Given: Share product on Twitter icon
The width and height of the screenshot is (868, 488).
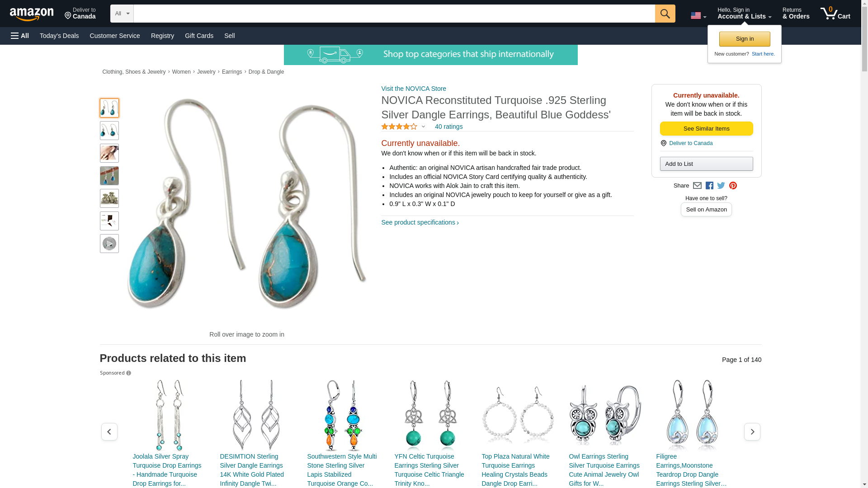Looking at the screenshot, I should [721, 186].
